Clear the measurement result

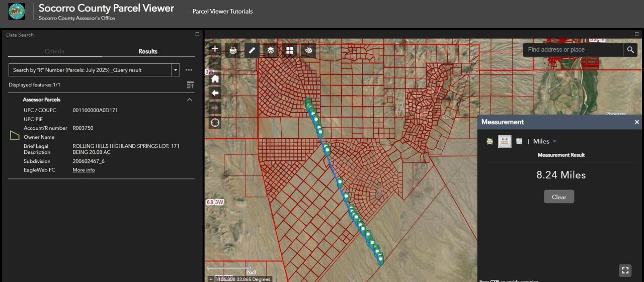558,197
